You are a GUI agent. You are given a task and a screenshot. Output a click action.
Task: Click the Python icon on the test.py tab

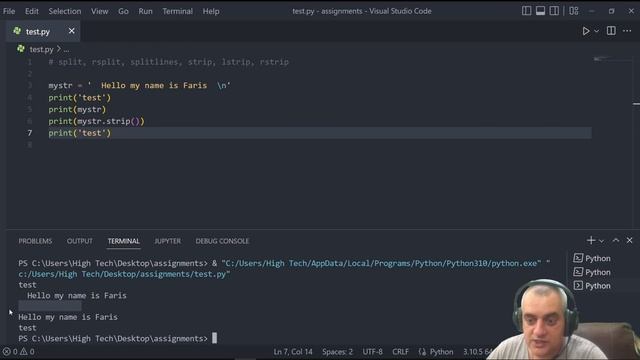17,31
